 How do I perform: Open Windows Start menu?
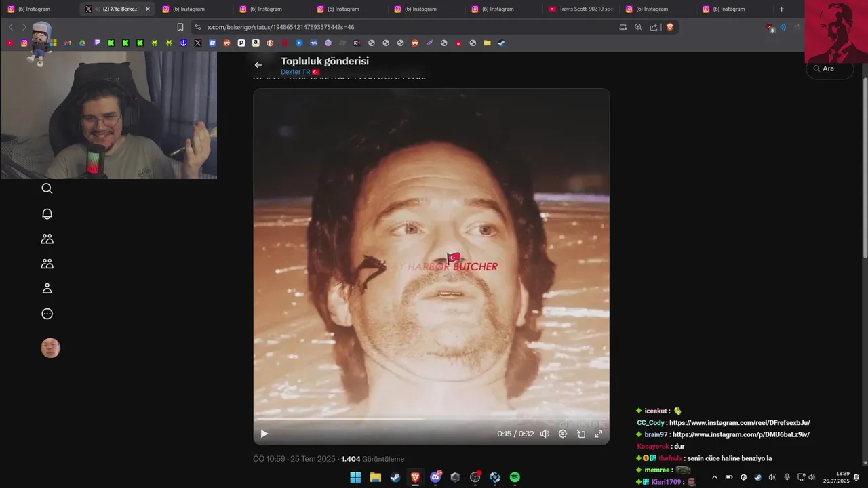[355, 477]
